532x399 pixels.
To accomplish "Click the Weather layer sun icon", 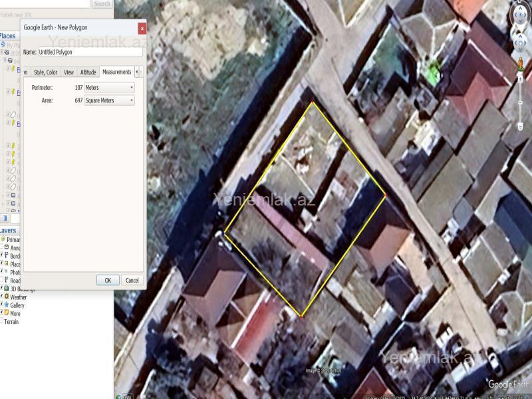I will click(6, 297).
